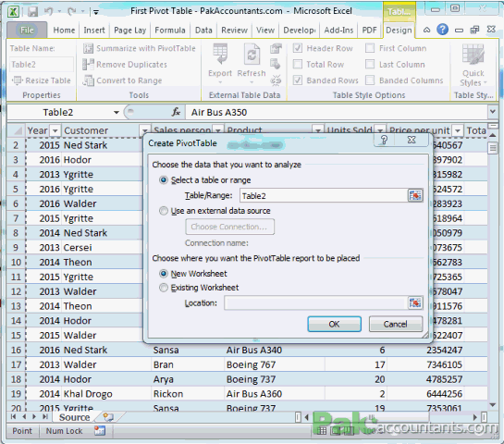
Task: Open the Customize Quick Access Toolbar arrow
Action: (x=96, y=12)
